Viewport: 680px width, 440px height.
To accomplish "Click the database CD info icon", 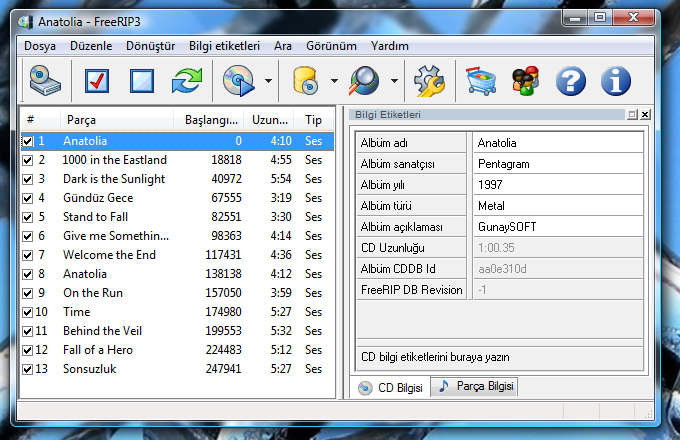I will [x=306, y=81].
